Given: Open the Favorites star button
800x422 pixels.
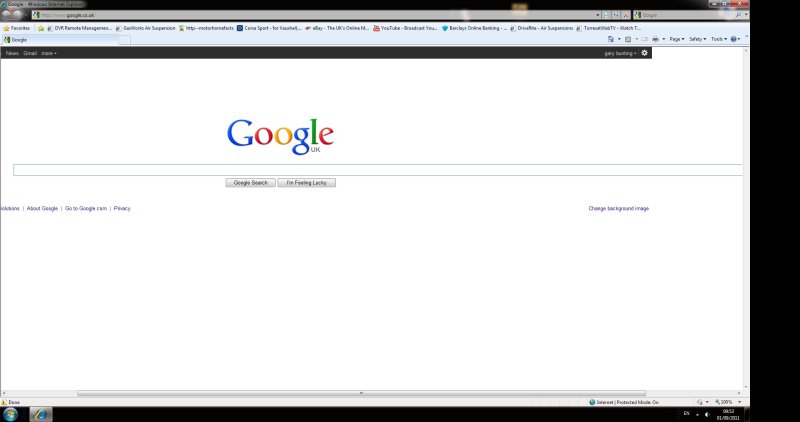Looking at the screenshot, I should click(17, 28).
